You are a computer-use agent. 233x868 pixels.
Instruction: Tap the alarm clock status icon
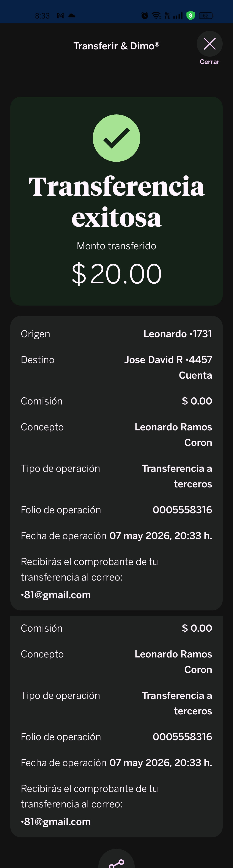coord(145,16)
